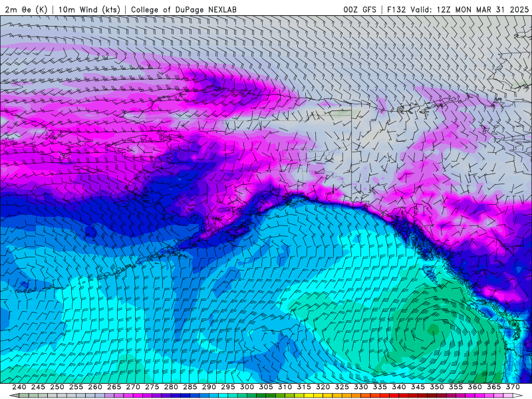Click the 290 value on the color scale

[209, 387]
